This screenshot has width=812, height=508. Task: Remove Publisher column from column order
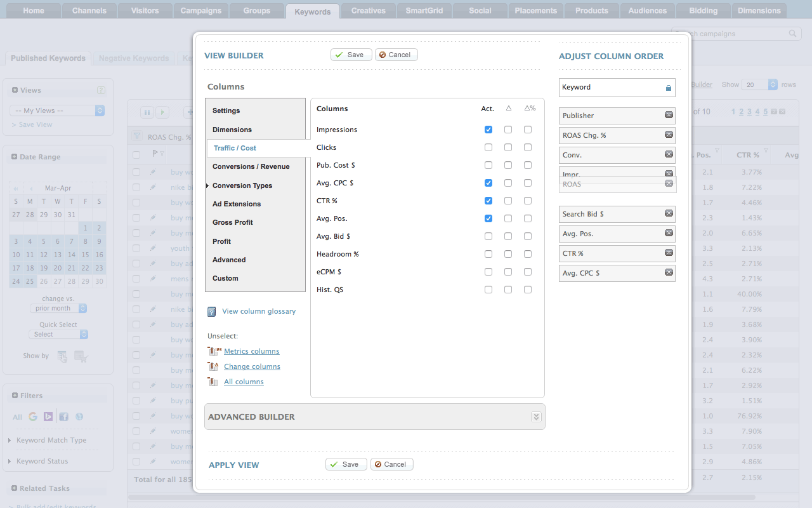tap(669, 115)
